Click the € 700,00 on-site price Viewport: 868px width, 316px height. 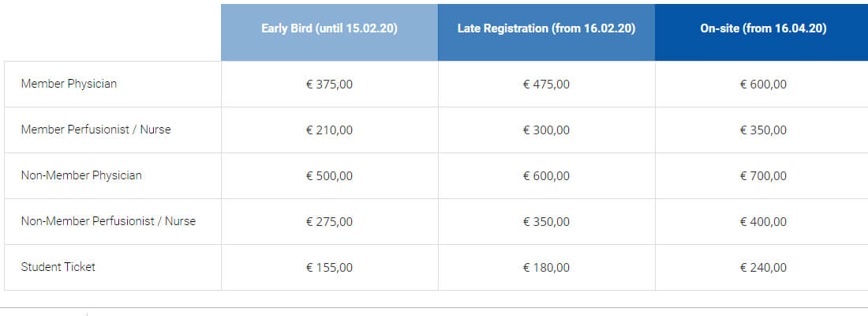pos(763,175)
